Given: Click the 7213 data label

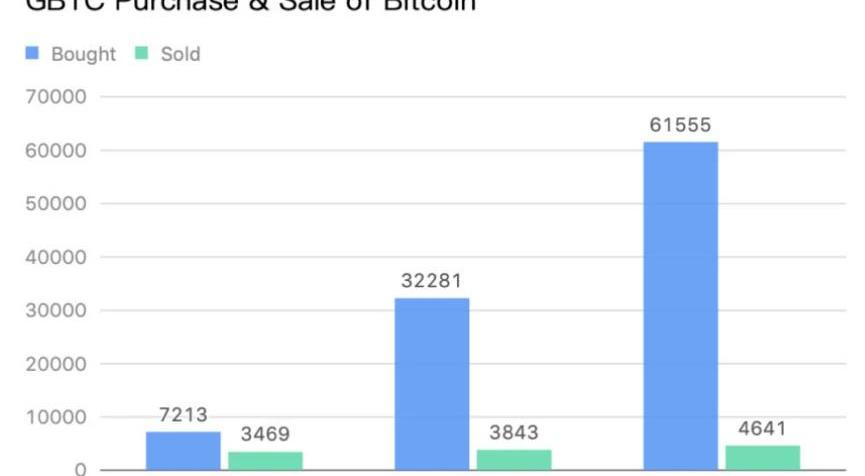Looking at the screenshot, I should tap(183, 414).
